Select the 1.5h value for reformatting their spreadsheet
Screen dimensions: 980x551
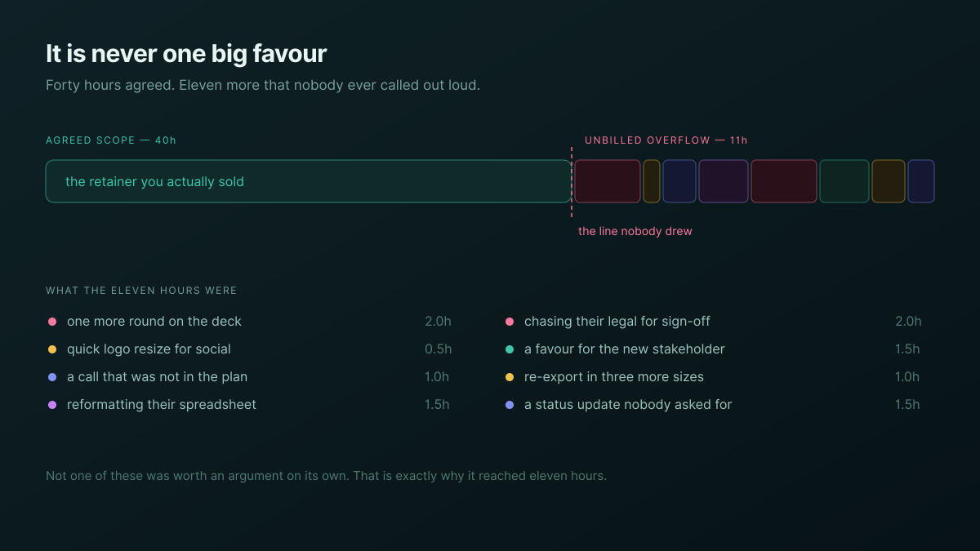pyautogui.click(x=437, y=405)
